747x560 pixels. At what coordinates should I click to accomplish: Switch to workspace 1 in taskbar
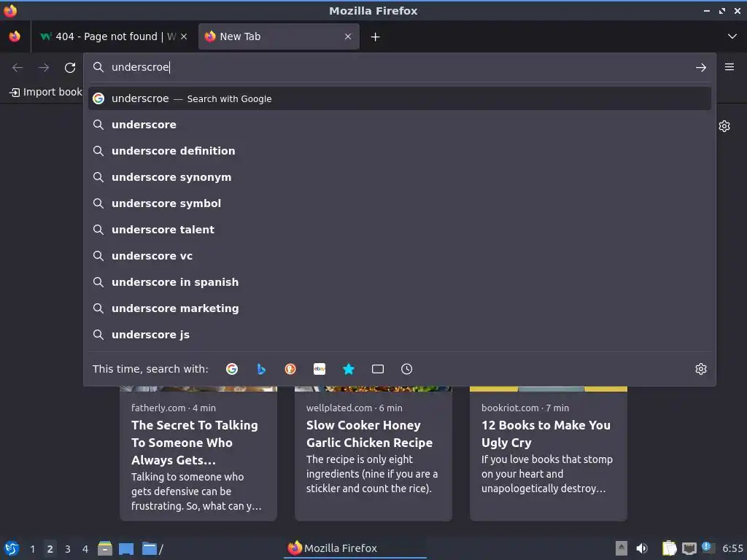pos(32,549)
